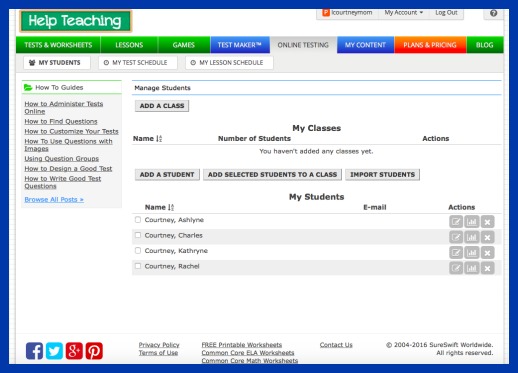The height and width of the screenshot is (373, 518).
Task: Open the results chart icon for Courtney, Kathryne
Action: tap(472, 253)
